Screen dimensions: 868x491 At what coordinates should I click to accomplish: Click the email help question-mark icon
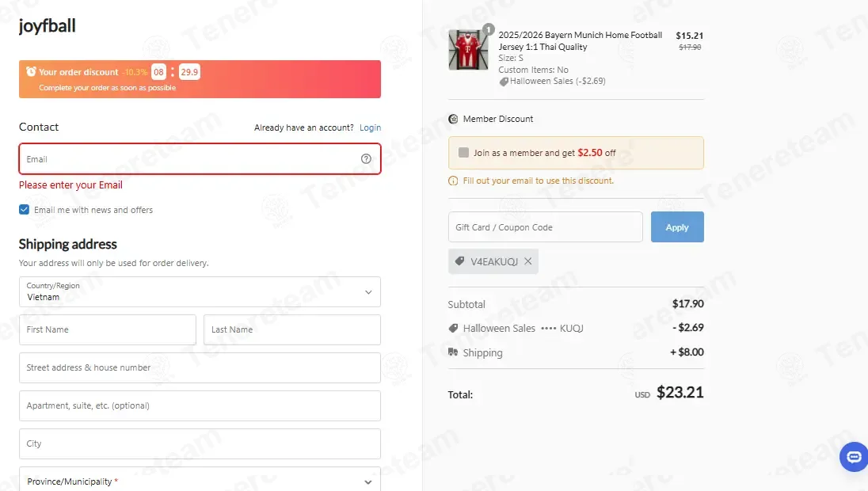click(x=366, y=159)
